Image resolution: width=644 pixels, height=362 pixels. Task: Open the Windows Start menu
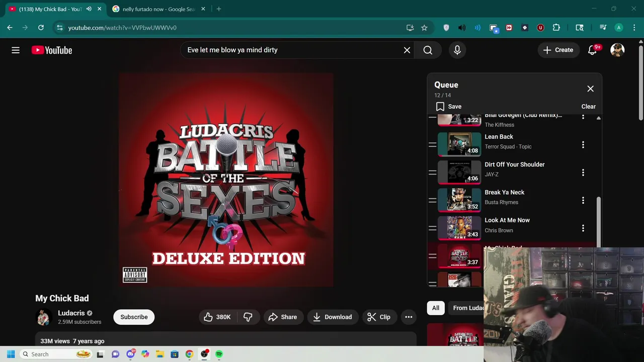[x=11, y=354]
